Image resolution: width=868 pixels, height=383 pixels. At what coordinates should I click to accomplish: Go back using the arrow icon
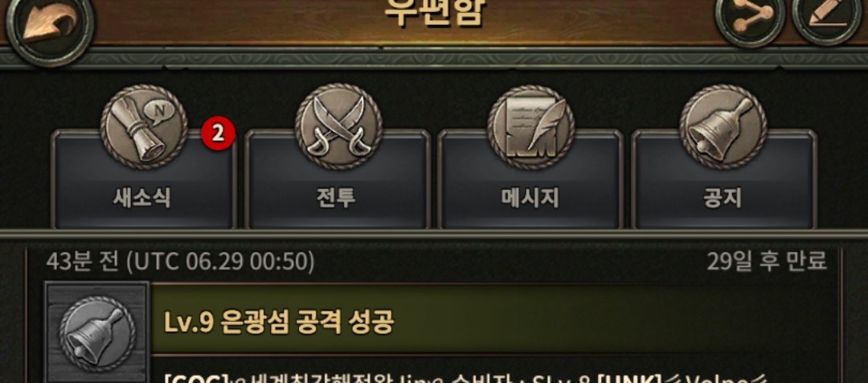click(x=50, y=25)
